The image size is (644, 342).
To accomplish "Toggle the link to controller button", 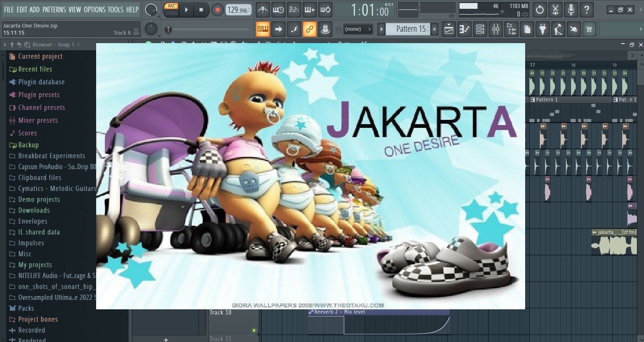I will tap(309, 29).
